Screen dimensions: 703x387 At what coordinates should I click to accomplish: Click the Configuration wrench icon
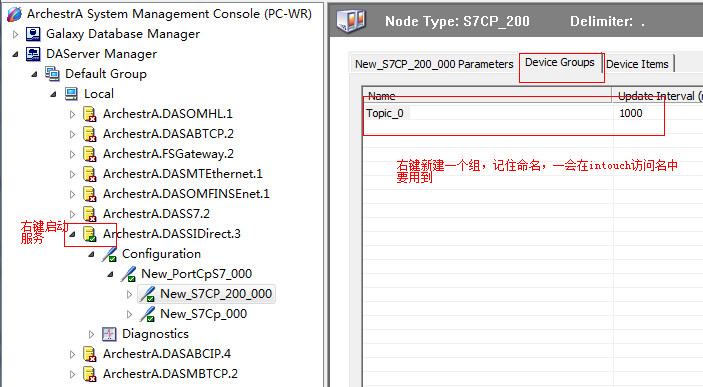(109, 254)
